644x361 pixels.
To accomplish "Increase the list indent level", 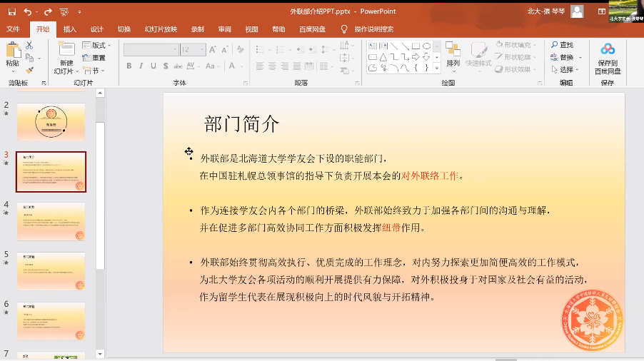I will click(x=313, y=50).
